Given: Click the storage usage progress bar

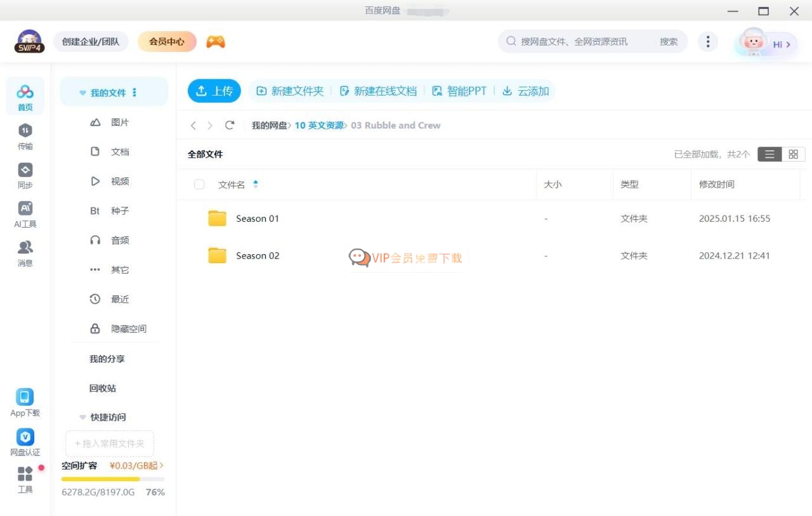Looking at the screenshot, I should (113, 479).
